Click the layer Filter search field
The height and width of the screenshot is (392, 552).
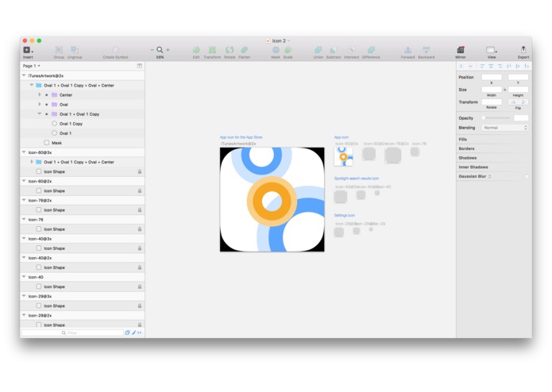click(x=72, y=332)
